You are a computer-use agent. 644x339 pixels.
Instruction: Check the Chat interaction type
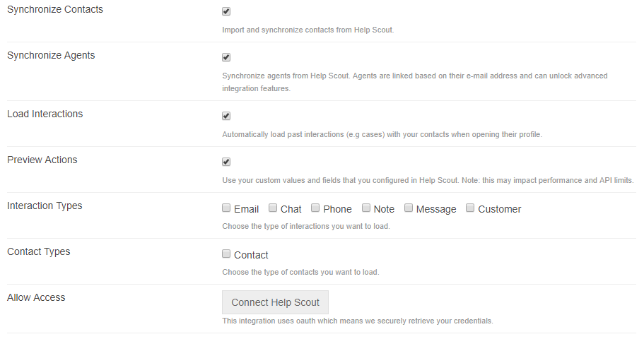tap(273, 208)
